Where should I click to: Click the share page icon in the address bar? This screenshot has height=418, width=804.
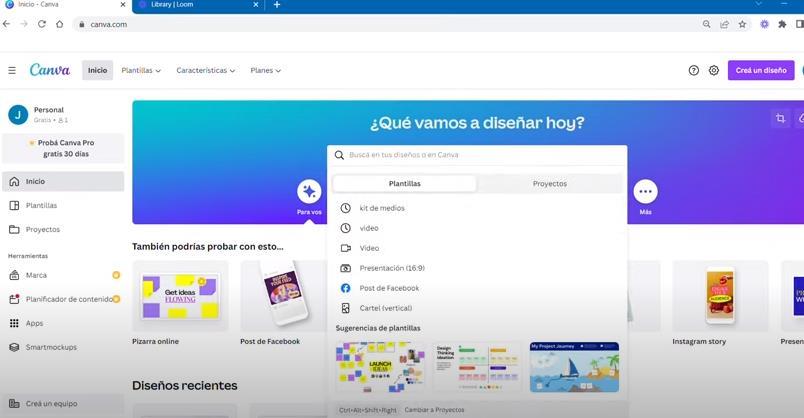(x=725, y=24)
